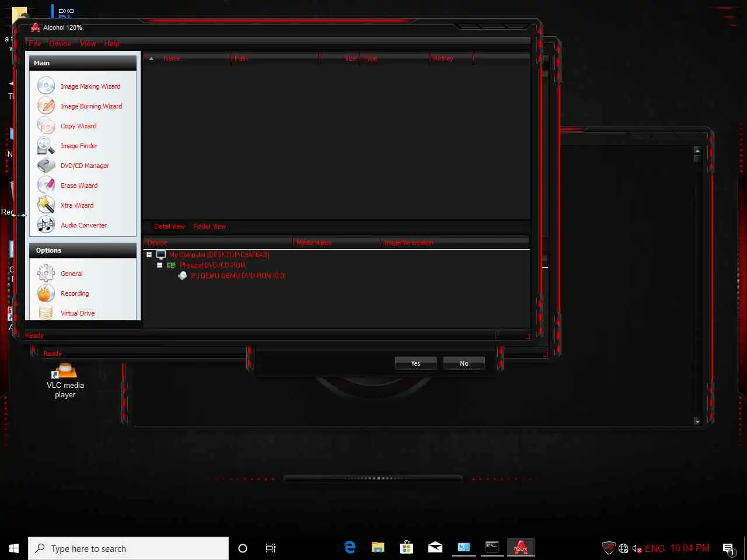Select My Computer [DESKTOP-C8AF6AB] row
Viewport: 747px width, 560px height.
219,255
